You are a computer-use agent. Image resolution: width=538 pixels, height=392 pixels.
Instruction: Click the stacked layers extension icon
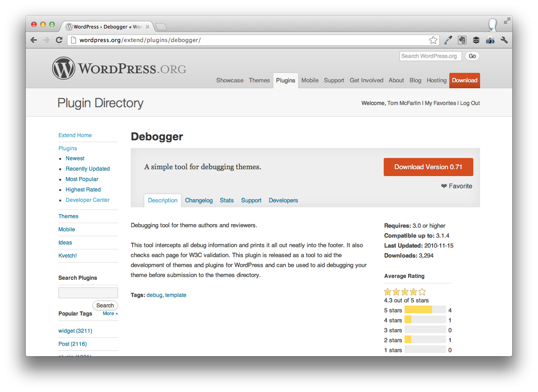point(476,40)
